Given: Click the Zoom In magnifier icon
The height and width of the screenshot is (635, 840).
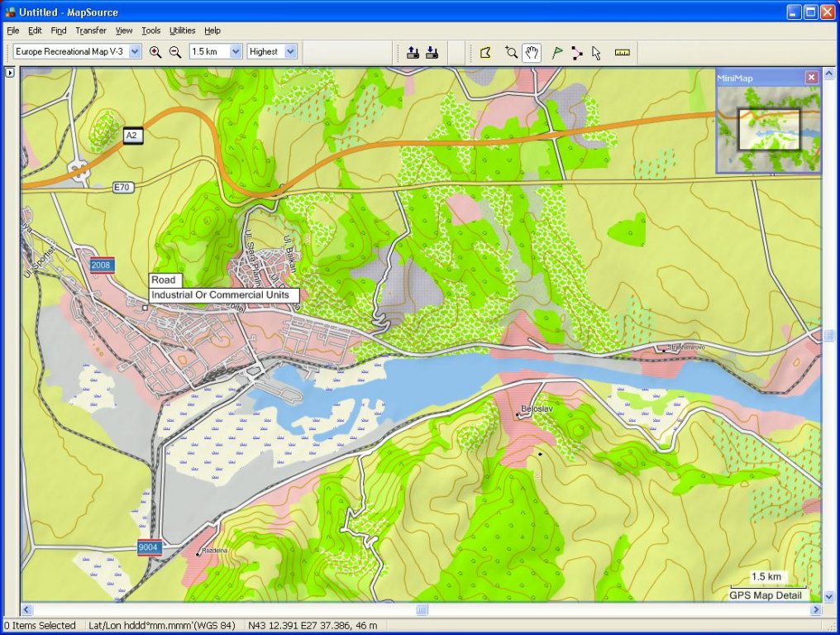Looking at the screenshot, I should (x=155, y=52).
